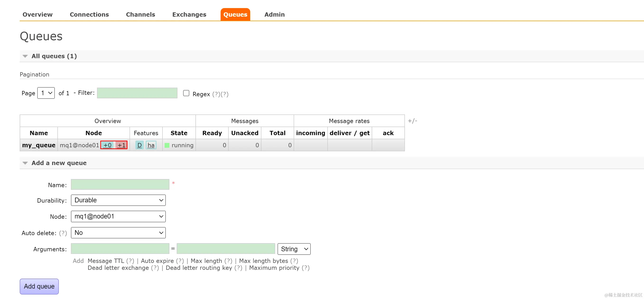Viewport: 644px width, 299px height.
Task: Click the (?) help beside Message TTL
Action: click(130, 261)
